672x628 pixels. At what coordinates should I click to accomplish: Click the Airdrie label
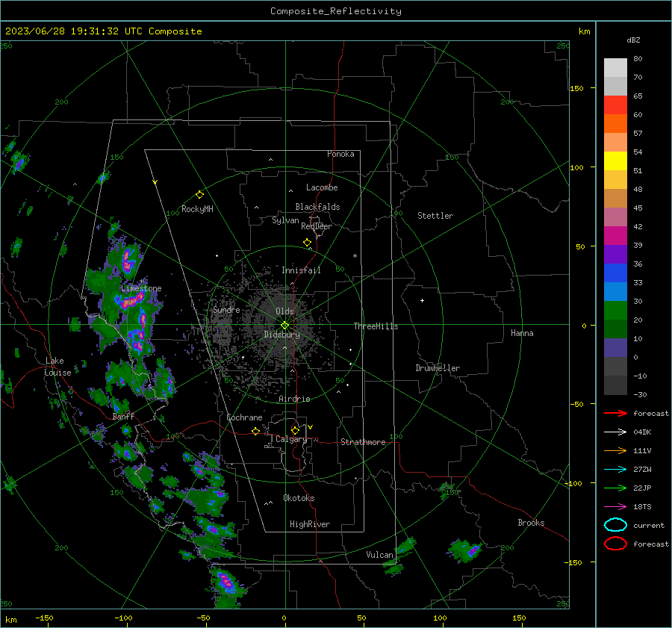[x=294, y=399]
